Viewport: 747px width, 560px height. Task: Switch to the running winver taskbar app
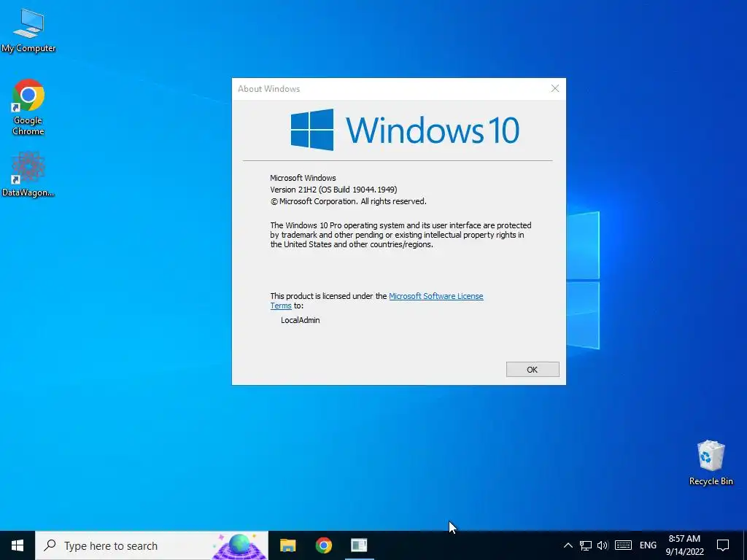pyautogui.click(x=359, y=545)
